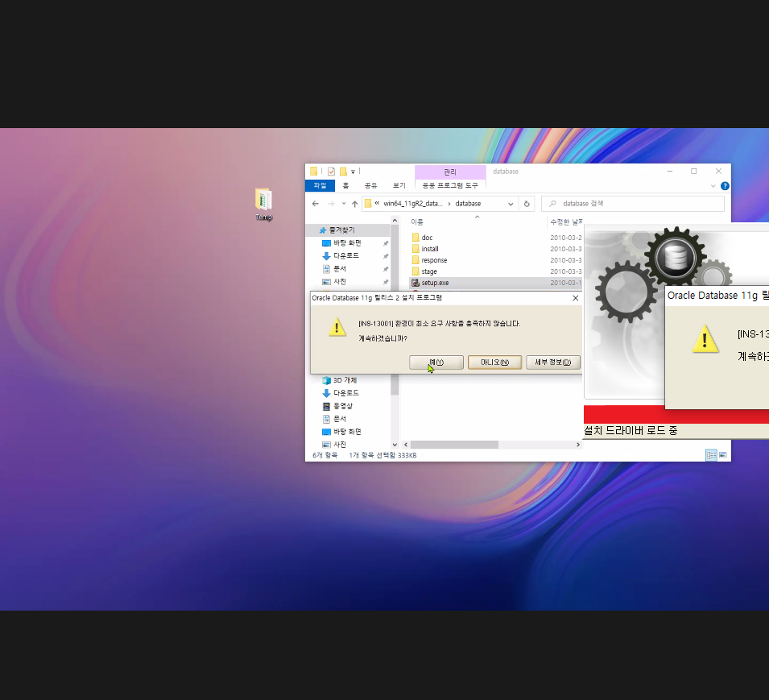This screenshot has height=700, width=769.
Task: Open 다운로드 listed below 3D 개체
Action: coord(346,393)
